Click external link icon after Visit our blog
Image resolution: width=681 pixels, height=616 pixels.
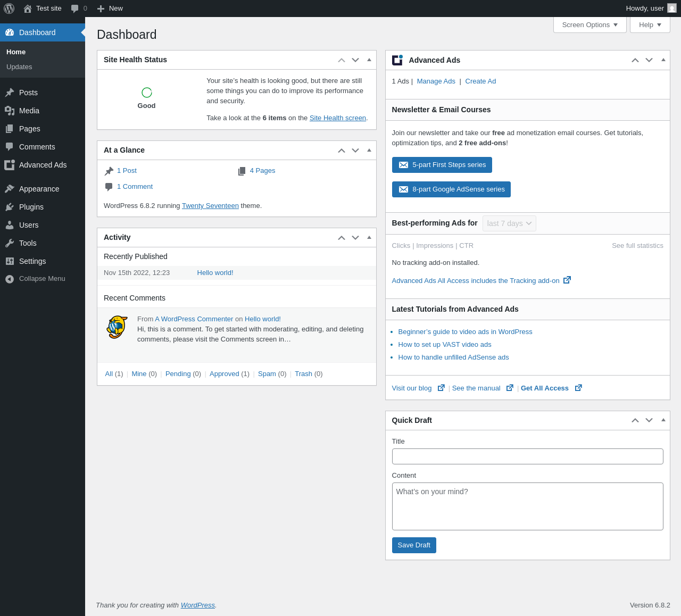(x=441, y=388)
